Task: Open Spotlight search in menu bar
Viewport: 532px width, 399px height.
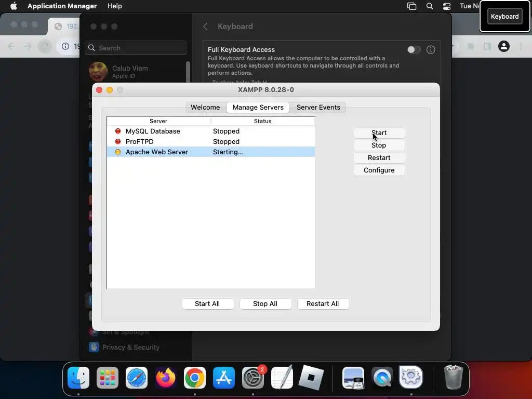Action: coord(430,6)
